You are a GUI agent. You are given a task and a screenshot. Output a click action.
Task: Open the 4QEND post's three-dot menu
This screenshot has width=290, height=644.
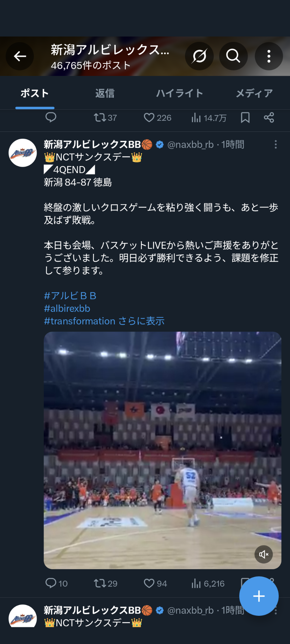(276, 145)
